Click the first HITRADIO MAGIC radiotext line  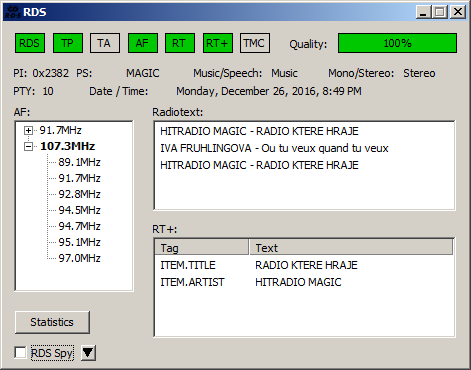[x=259, y=131]
